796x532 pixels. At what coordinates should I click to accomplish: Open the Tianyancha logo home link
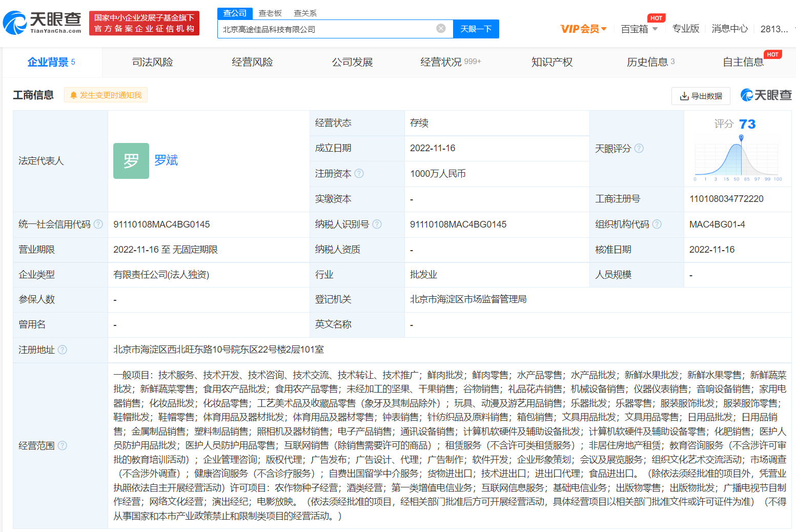tap(42, 23)
